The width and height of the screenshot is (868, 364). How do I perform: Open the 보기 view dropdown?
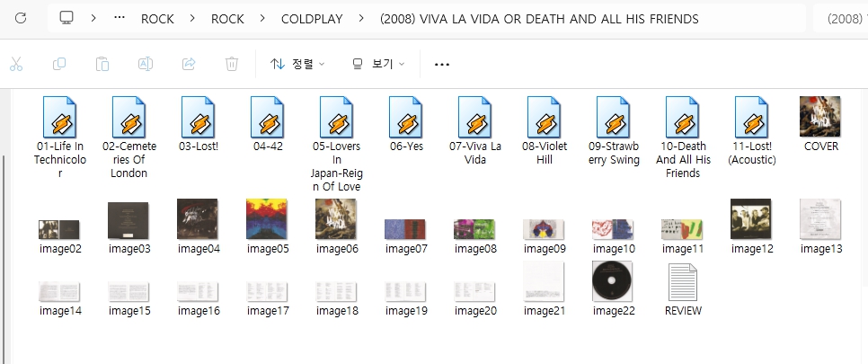pyautogui.click(x=378, y=64)
